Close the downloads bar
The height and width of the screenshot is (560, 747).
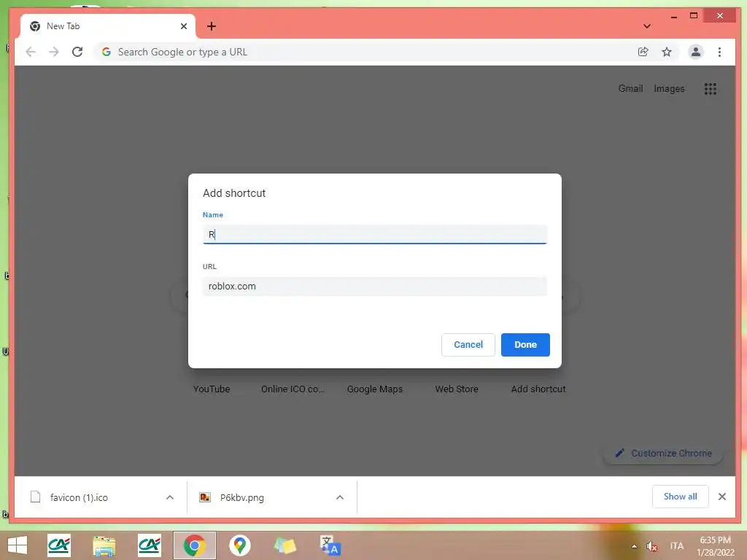pyautogui.click(x=722, y=497)
